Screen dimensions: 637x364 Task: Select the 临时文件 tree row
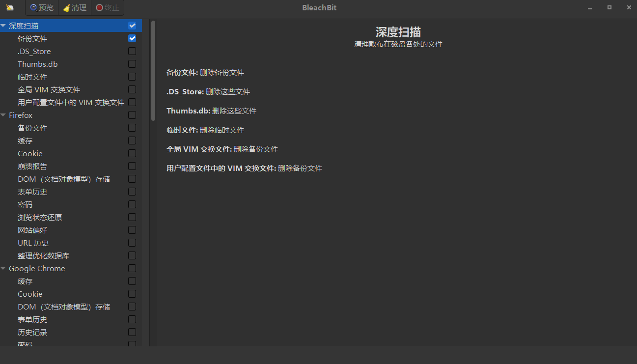[x=71, y=77]
